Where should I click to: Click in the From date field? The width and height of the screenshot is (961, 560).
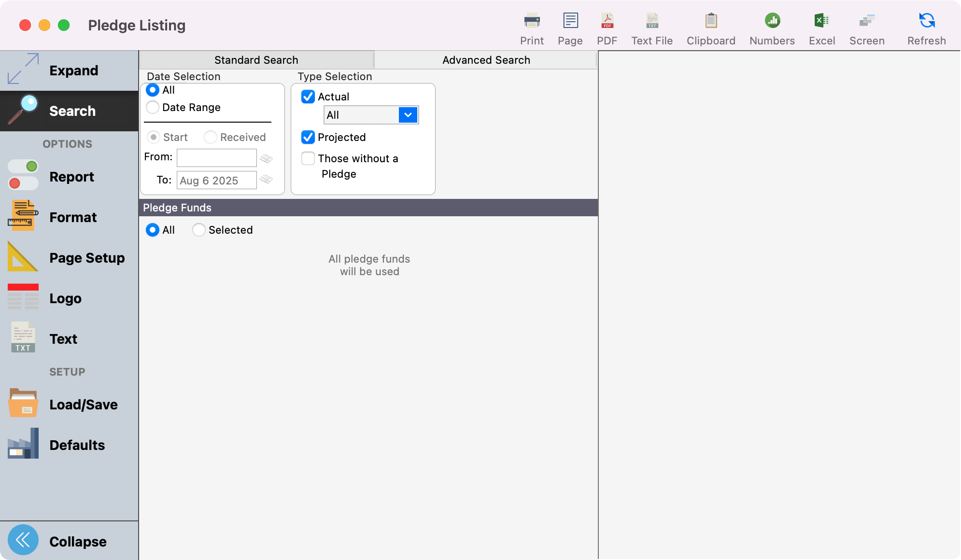(216, 157)
